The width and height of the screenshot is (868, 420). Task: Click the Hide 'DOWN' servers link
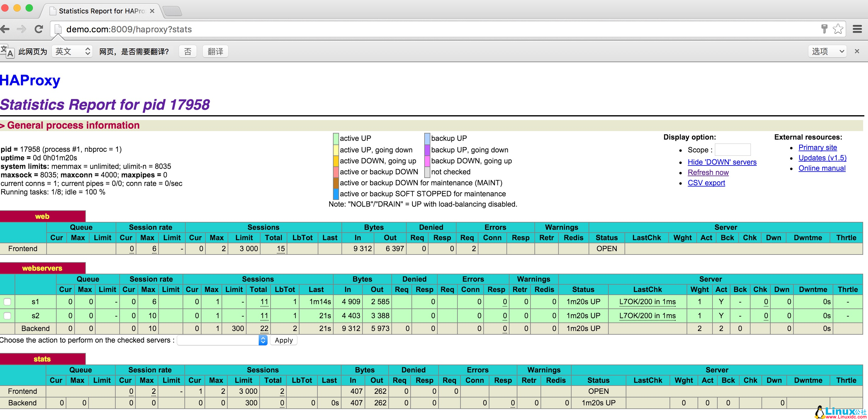722,162
